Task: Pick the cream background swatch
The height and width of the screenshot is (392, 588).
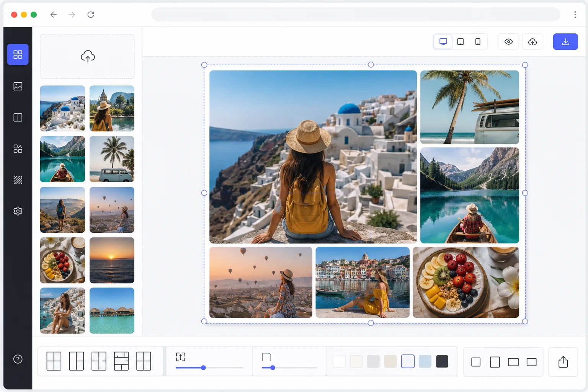Action: click(356, 361)
